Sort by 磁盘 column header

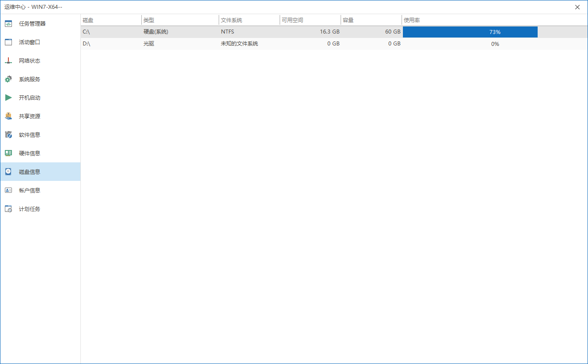point(111,20)
